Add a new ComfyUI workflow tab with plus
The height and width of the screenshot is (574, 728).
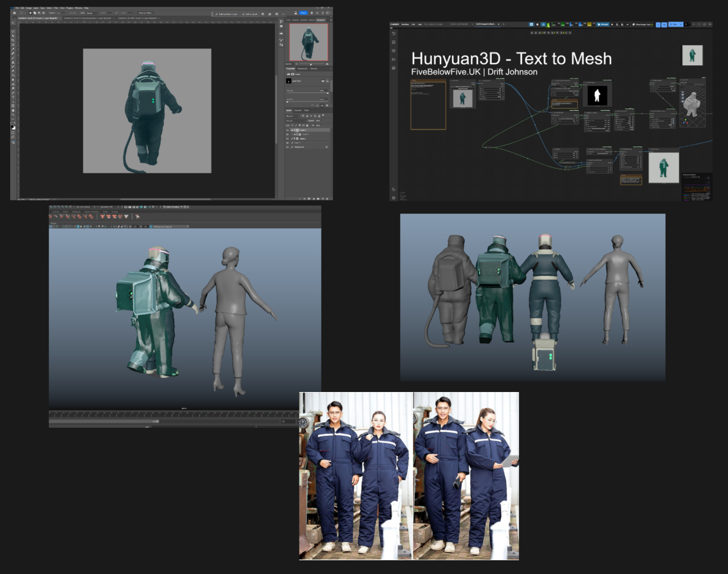(x=504, y=24)
